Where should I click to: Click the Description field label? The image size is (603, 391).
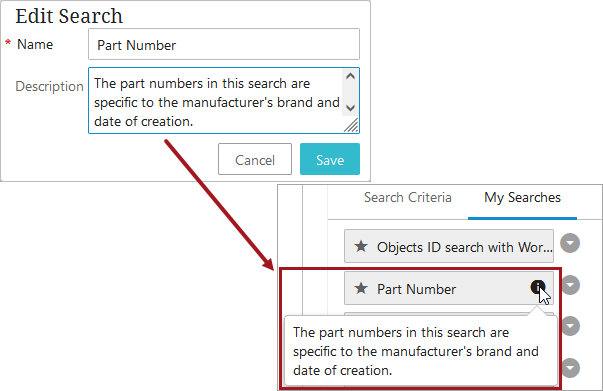click(x=49, y=87)
